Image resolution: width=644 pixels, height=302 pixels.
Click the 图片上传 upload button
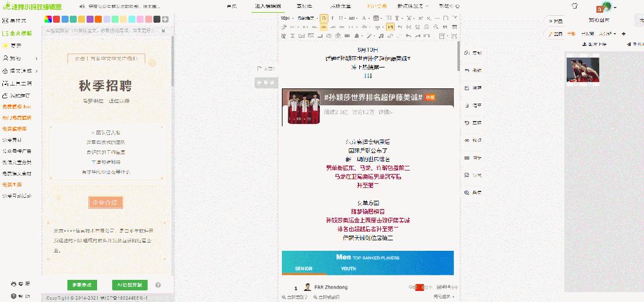[594, 44]
